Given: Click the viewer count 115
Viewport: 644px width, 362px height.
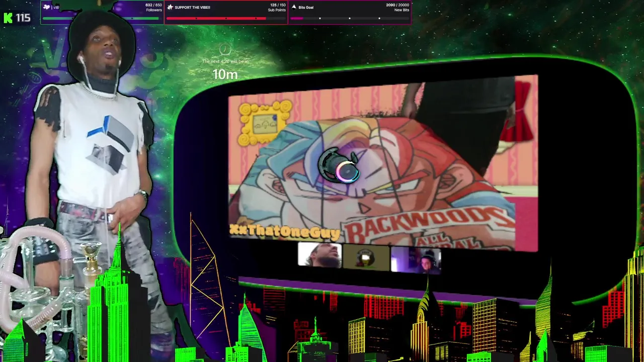Looking at the screenshot, I should pos(23,18).
